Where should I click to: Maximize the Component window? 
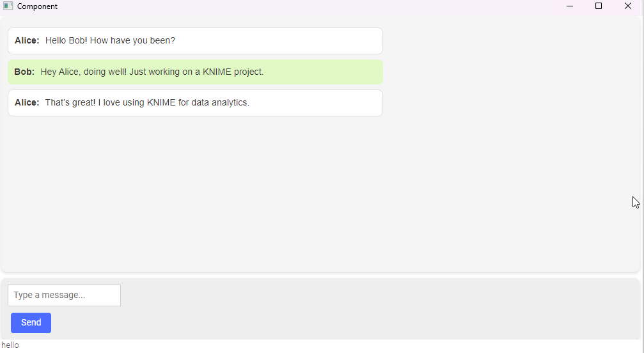click(x=599, y=6)
